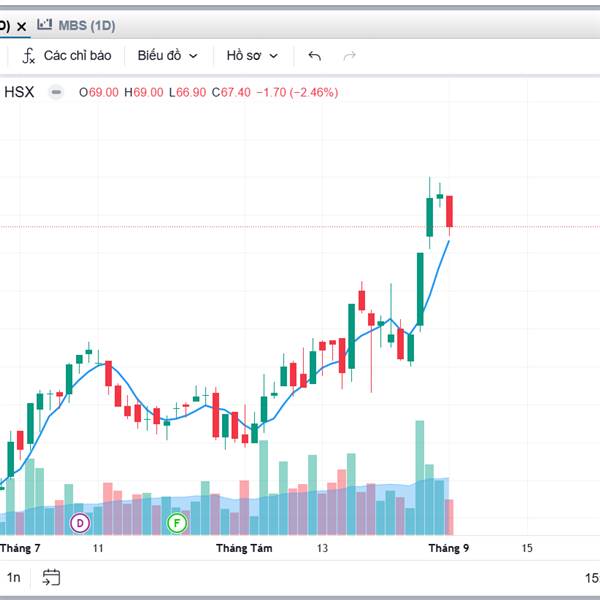600x600 pixels.
Task: Click the closing price C67.40 value
Action: (231, 93)
